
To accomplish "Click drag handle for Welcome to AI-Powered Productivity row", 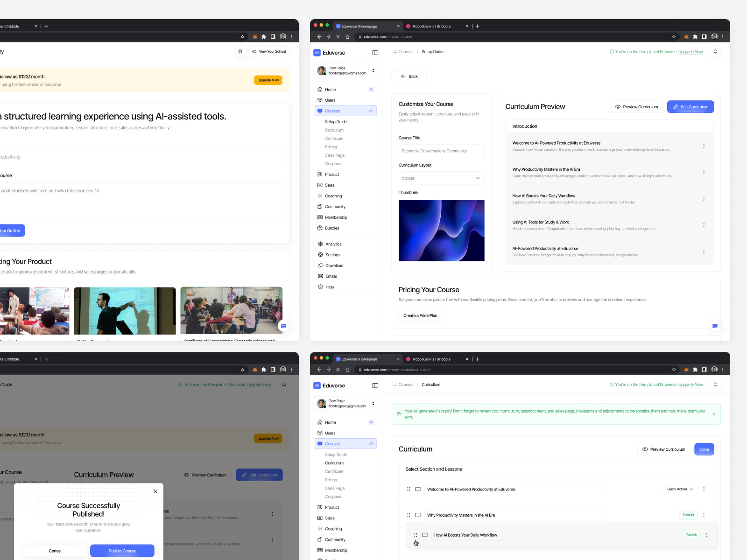I will click(409, 489).
